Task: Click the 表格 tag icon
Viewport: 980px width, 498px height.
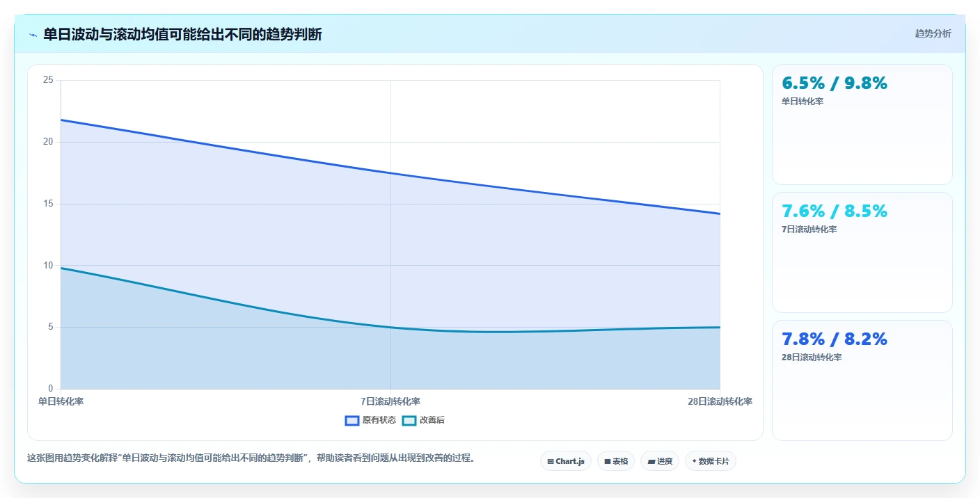Action: (608, 461)
